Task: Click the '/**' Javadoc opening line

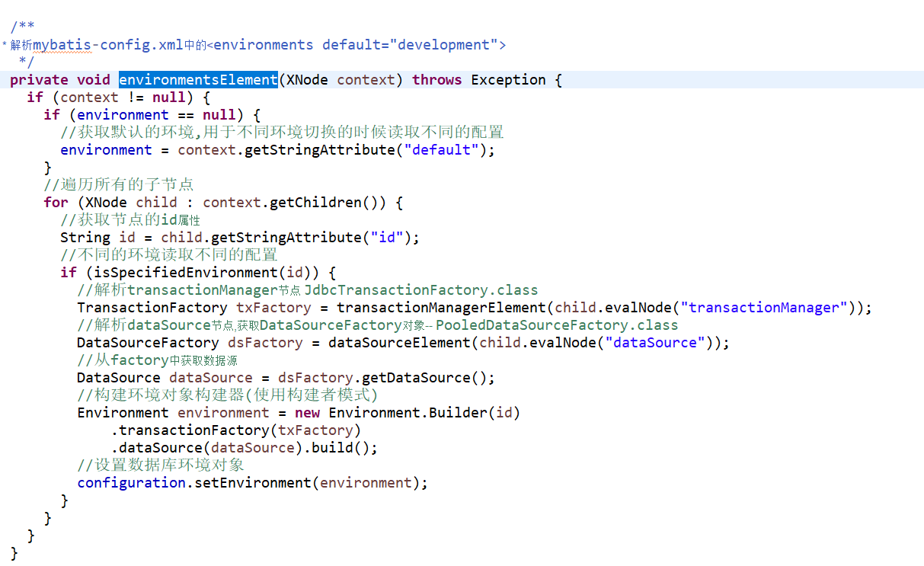Action: tap(23, 27)
